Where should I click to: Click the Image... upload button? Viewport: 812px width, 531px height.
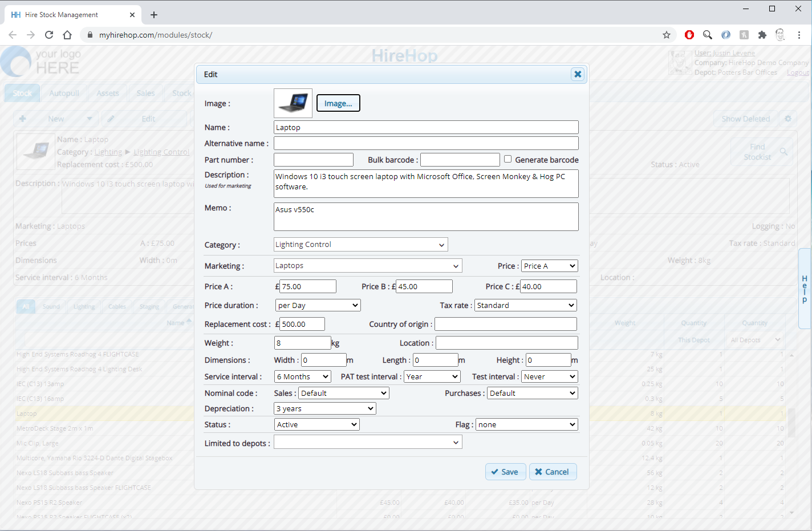[x=338, y=103]
